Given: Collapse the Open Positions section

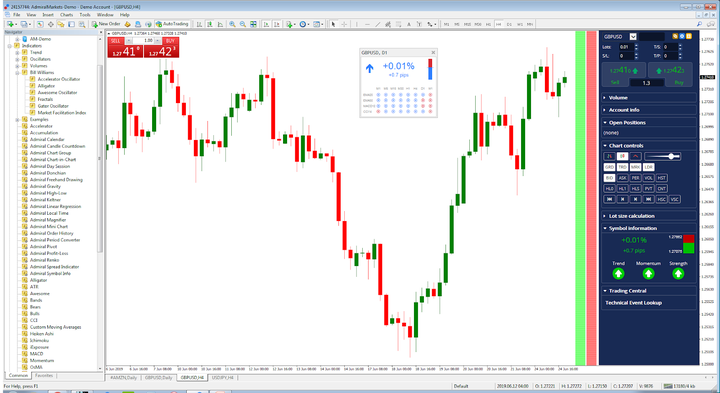Looking at the screenshot, I should point(649,123).
